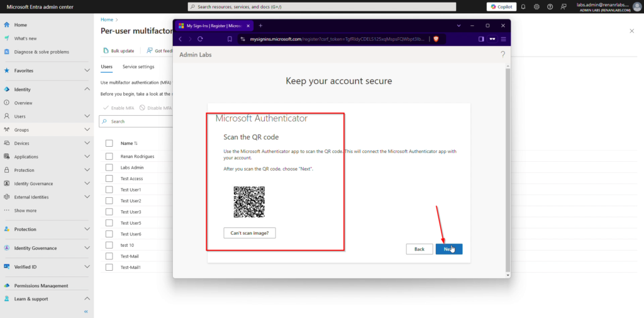Open Copilot in Entra header
Screen dimensions: 644x318
(x=501, y=6)
